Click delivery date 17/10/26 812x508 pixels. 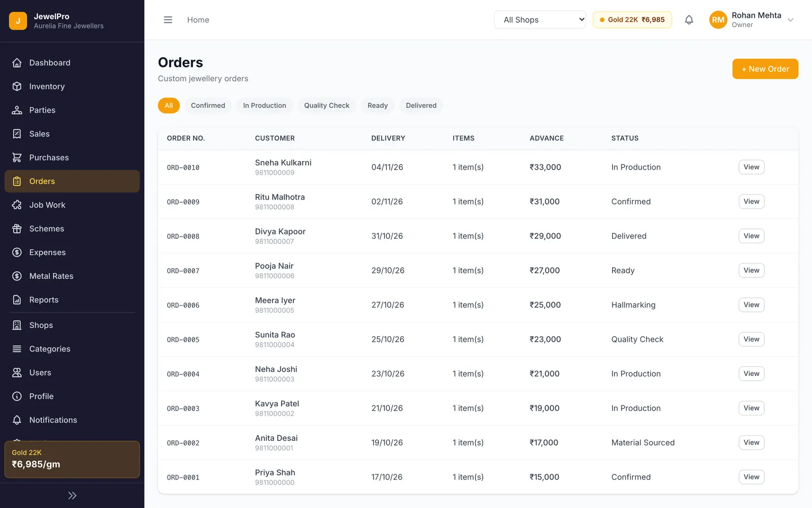click(x=387, y=477)
